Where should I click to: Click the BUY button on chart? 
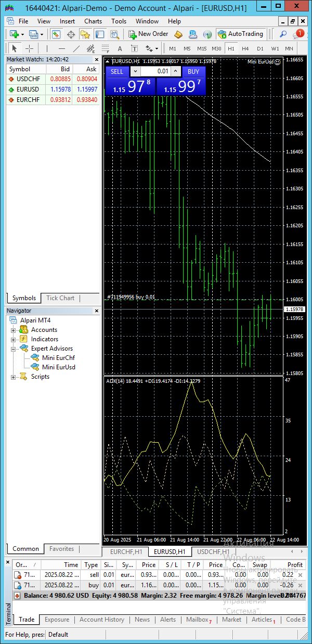point(193,72)
